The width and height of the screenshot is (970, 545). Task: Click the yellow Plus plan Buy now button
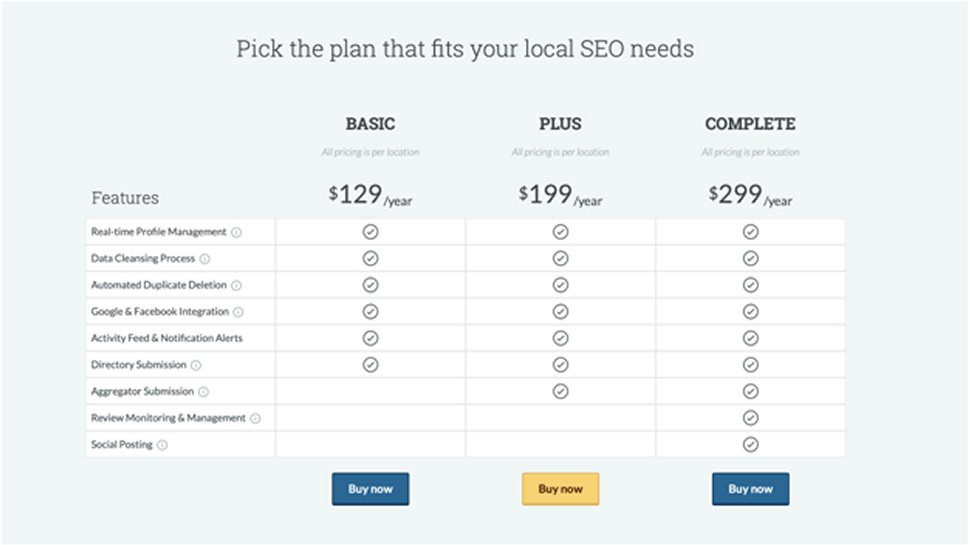(x=560, y=489)
